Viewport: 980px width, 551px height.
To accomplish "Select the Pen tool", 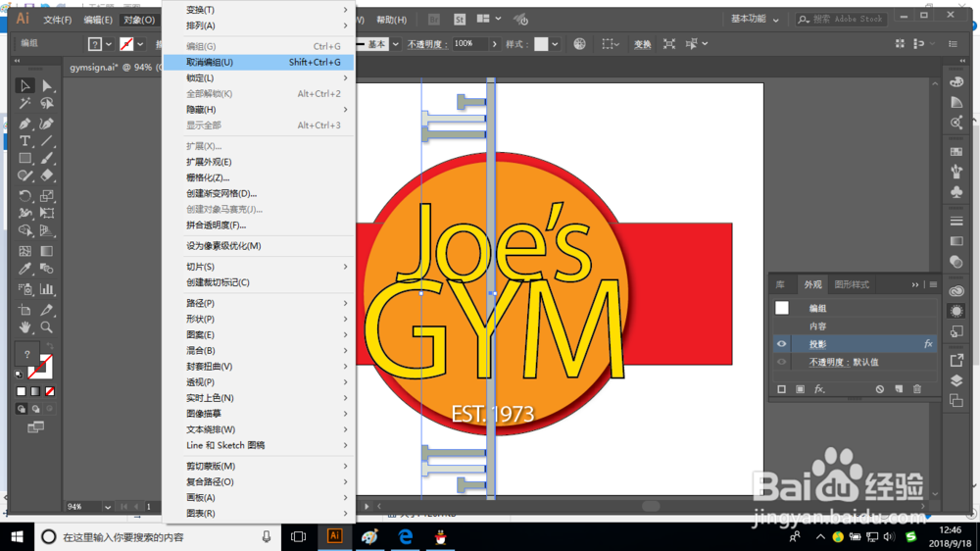I will pyautogui.click(x=25, y=124).
